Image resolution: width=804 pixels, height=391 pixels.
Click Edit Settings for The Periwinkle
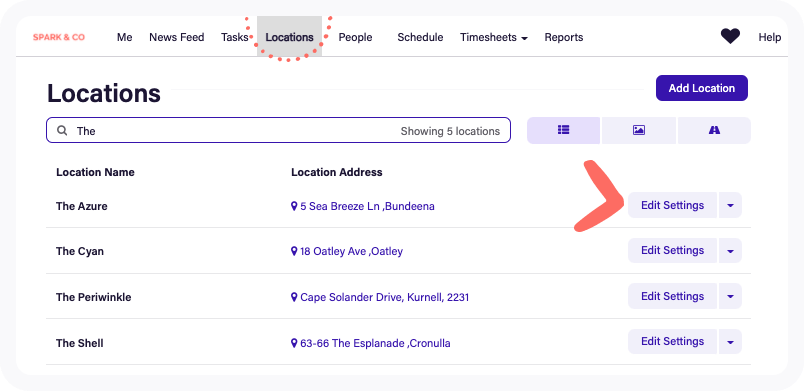tap(672, 296)
